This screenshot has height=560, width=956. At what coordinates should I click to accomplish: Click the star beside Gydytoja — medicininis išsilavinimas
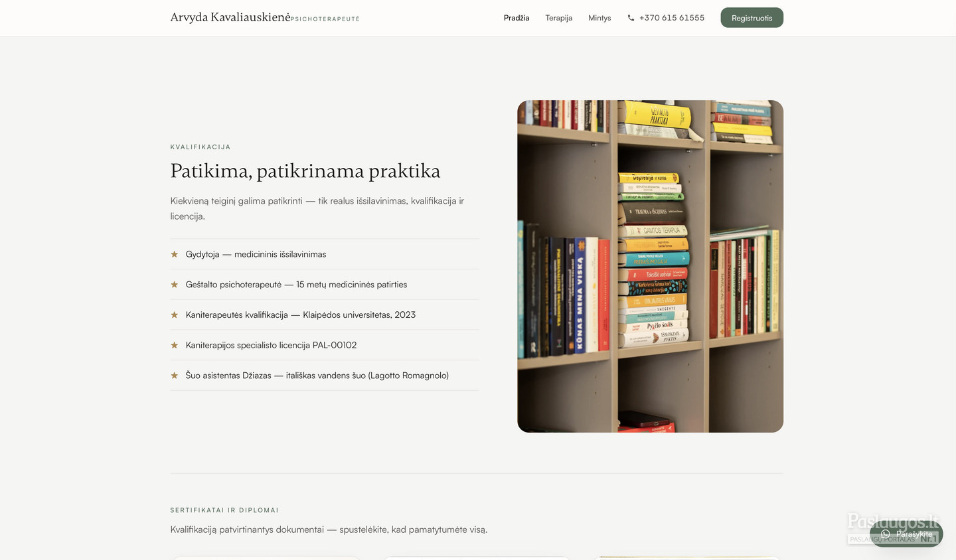tap(175, 254)
